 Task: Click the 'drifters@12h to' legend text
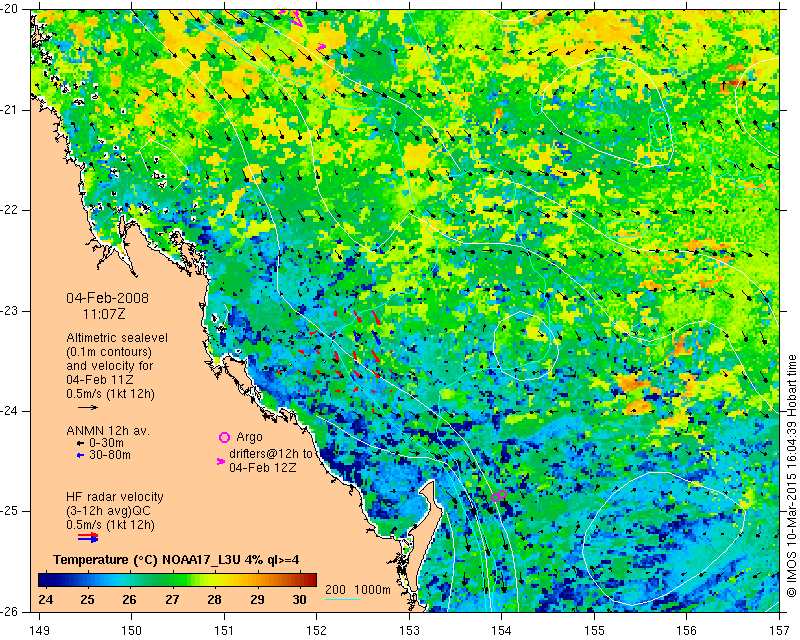point(270,454)
